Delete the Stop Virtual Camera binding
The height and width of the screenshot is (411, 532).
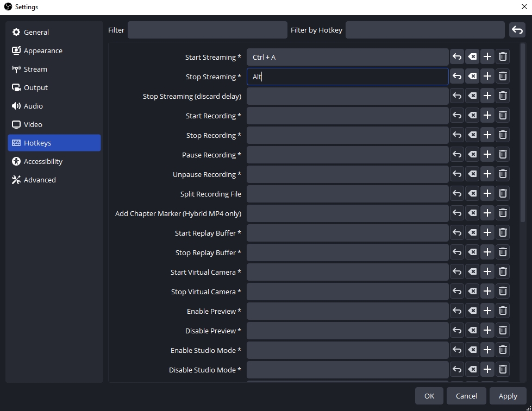503,292
